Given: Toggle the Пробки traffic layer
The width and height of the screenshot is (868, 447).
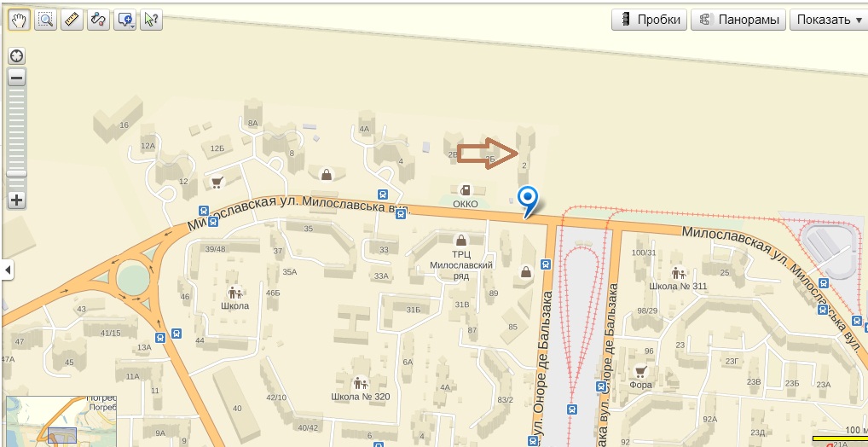Looking at the screenshot, I should (x=650, y=20).
